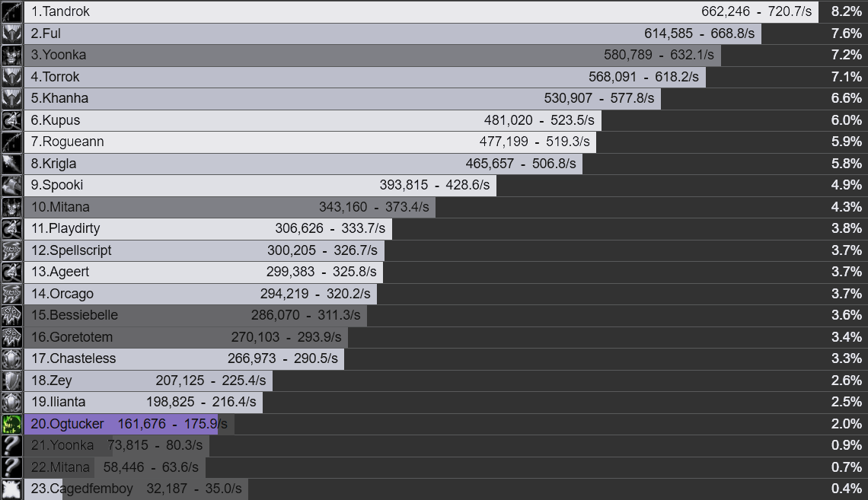Click the class icon beside 1.Tandrok
868x500 pixels.
click(11, 11)
